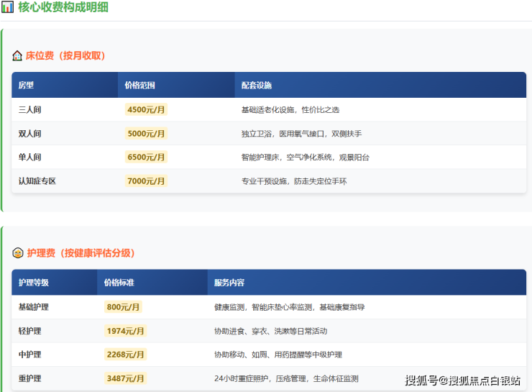The height and width of the screenshot is (392, 532).
Task: Click the 7000元/月 price tag
Action: click(x=146, y=181)
